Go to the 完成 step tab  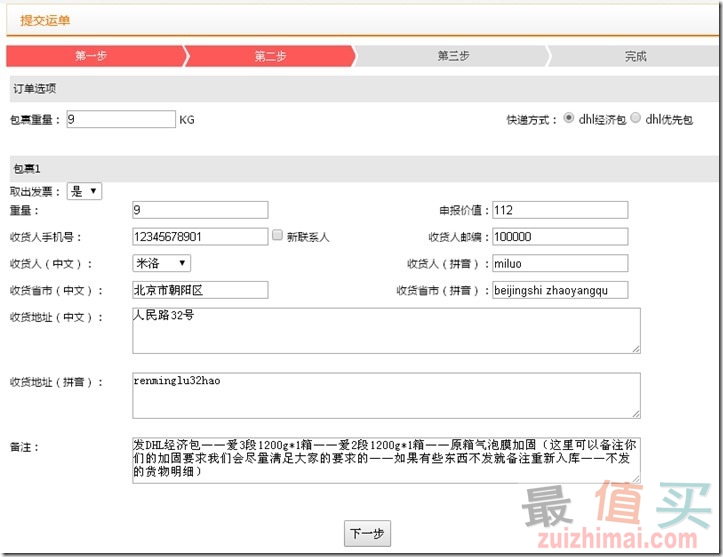tap(634, 56)
